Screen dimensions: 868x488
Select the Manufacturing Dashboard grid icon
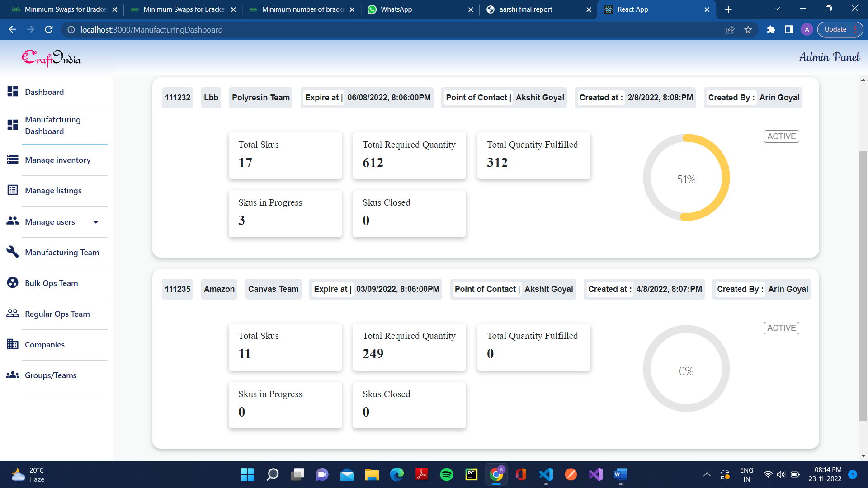point(12,125)
